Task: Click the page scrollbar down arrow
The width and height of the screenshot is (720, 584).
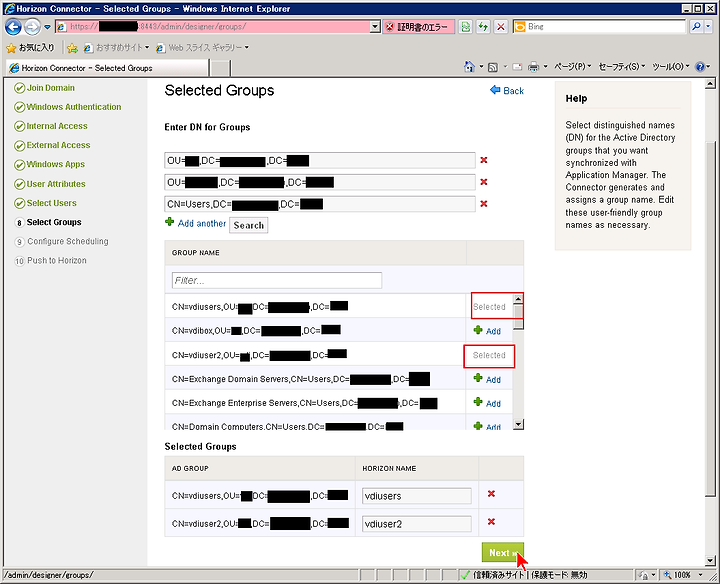Action: 710,561
